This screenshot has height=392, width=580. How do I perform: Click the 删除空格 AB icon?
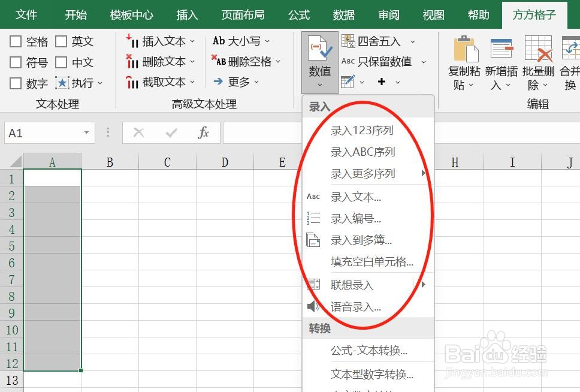click(219, 61)
